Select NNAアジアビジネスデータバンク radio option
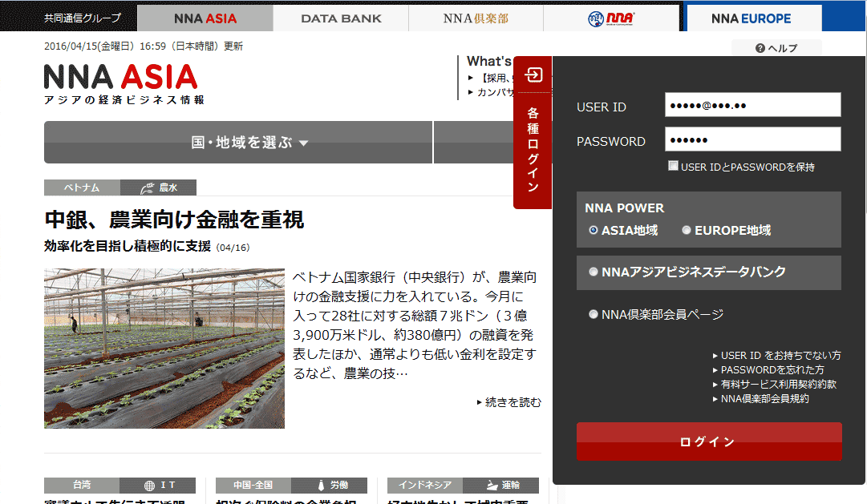The height and width of the screenshot is (504, 867). pyautogui.click(x=594, y=272)
